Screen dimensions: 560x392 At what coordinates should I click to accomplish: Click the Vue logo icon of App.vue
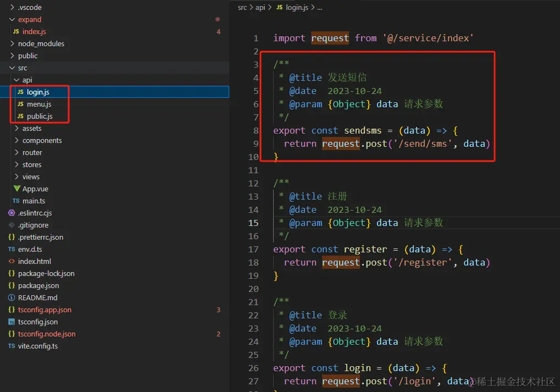(x=17, y=189)
